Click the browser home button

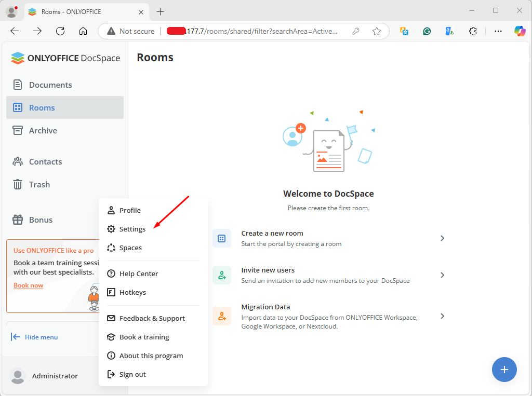pos(83,31)
